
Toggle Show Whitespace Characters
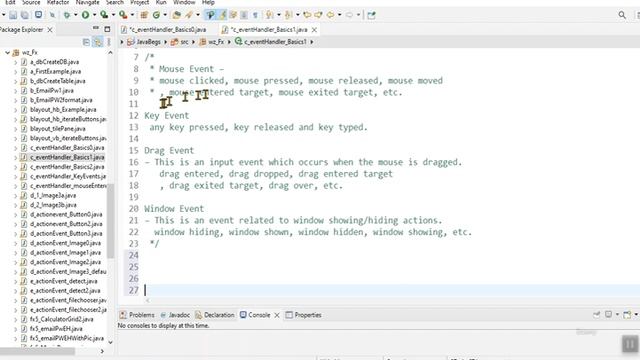click(255, 15)
